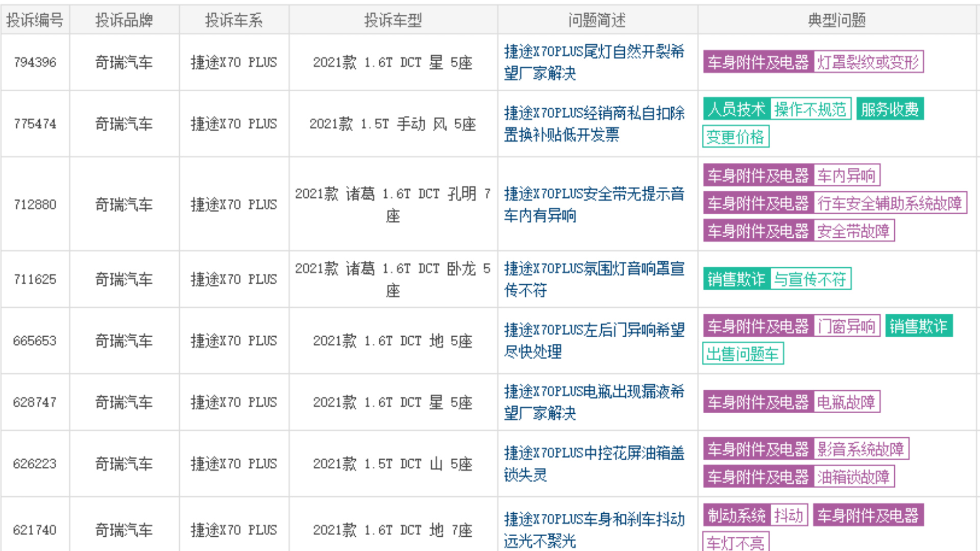Select the 典型问题 column header
The width and height of the screenshot is (980, 551).
point(837,20)
